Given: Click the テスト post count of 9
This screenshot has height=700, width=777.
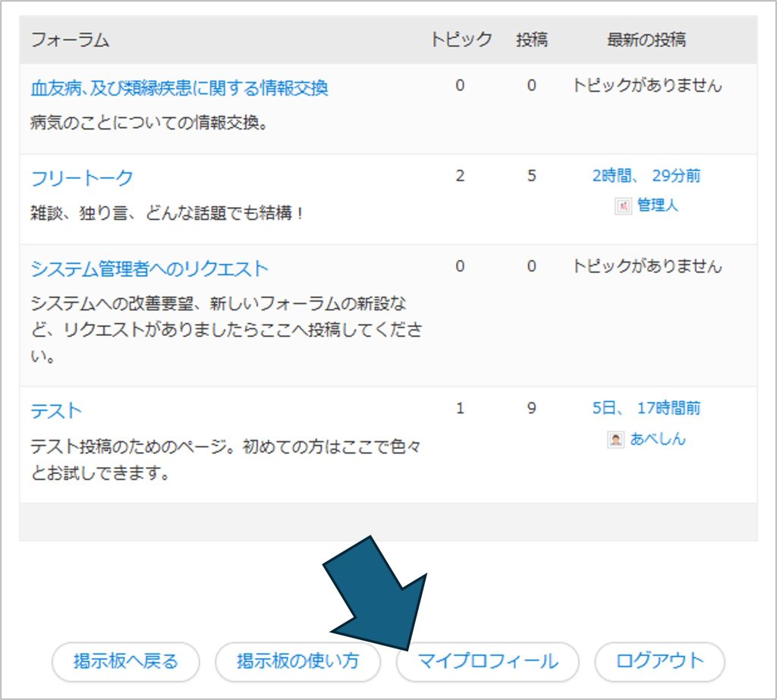Looking at the screenshot, I should click(x=531, y=409).
